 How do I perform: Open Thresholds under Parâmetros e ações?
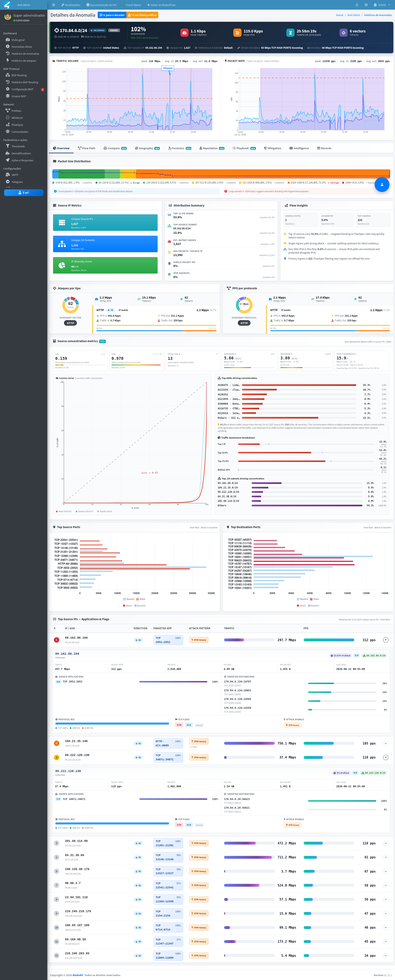click(x=18, y=147)
